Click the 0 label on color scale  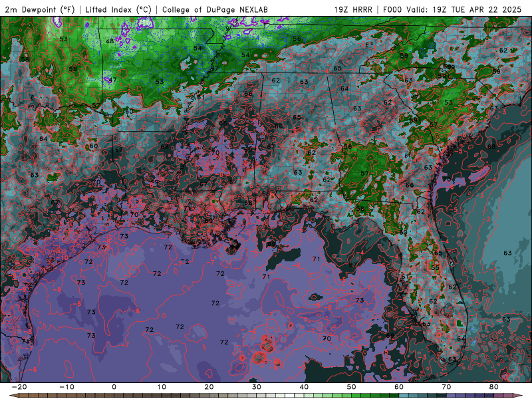click(x=114, y=387)
